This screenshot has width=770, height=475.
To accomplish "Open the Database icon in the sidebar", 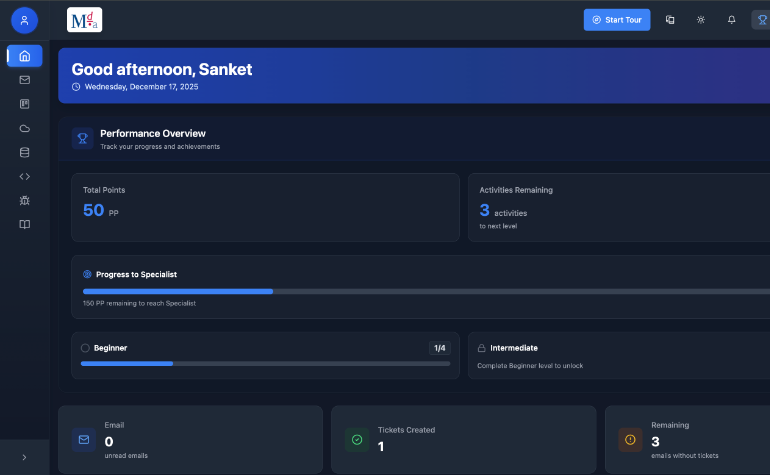I will coord(25,152).
